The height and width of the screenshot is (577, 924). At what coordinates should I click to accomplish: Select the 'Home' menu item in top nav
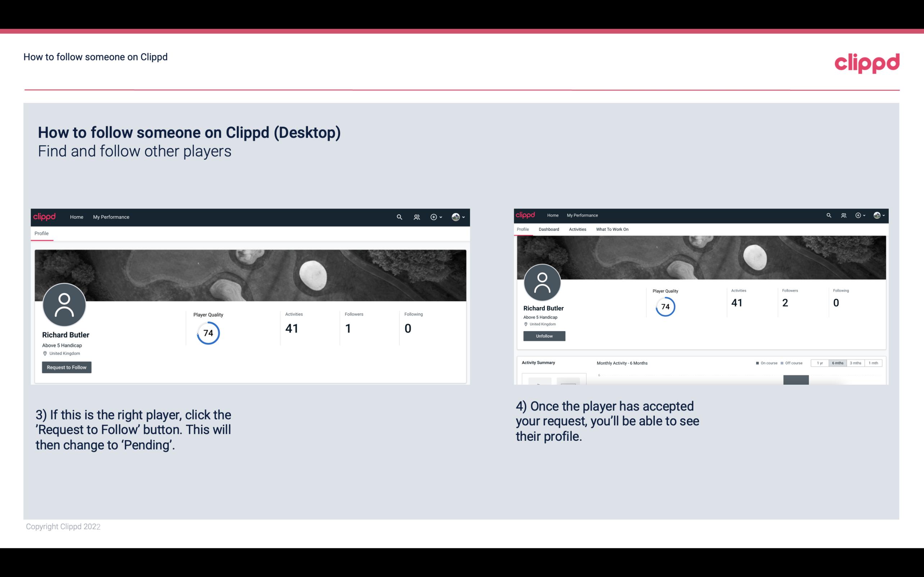pos(77,217)
